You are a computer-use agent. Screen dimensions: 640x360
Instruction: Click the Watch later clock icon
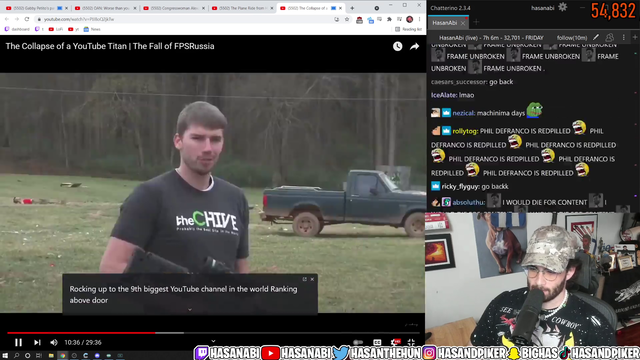pos(398,47)
